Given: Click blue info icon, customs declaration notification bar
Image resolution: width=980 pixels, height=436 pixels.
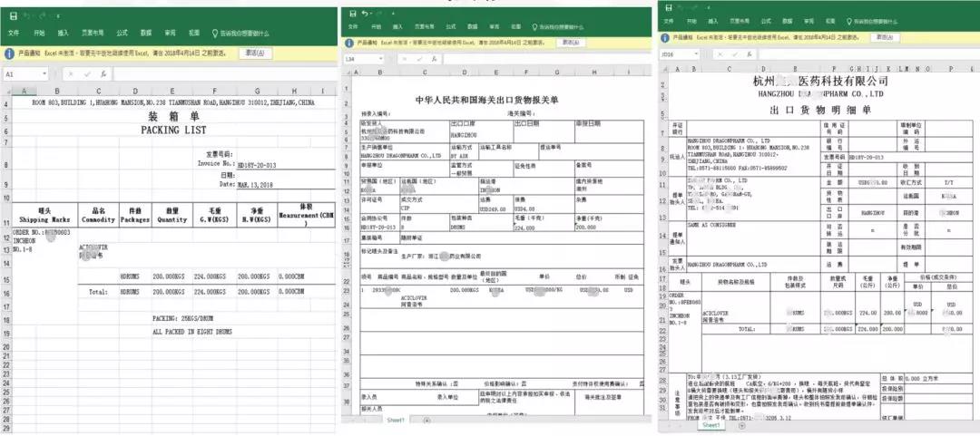Looking at the screenshot, I should tap(349, 44).
